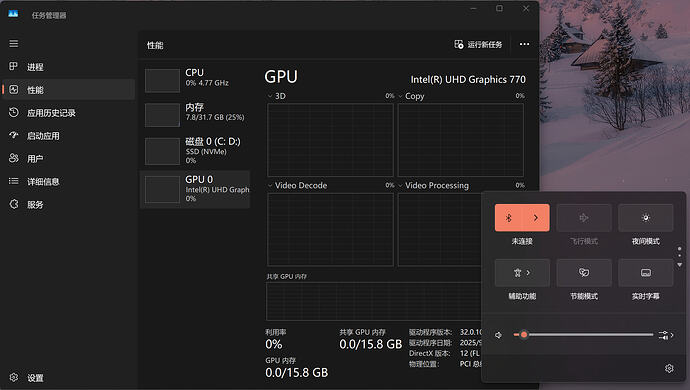Click 运行新任务 run new task
The height and width of the screenshot is (390, 690).
(x=478, y=44)
